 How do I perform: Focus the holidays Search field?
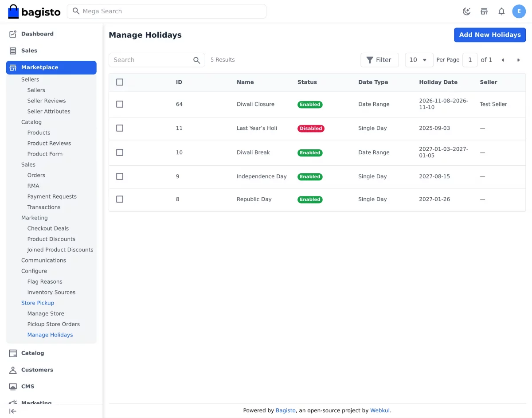157,60
